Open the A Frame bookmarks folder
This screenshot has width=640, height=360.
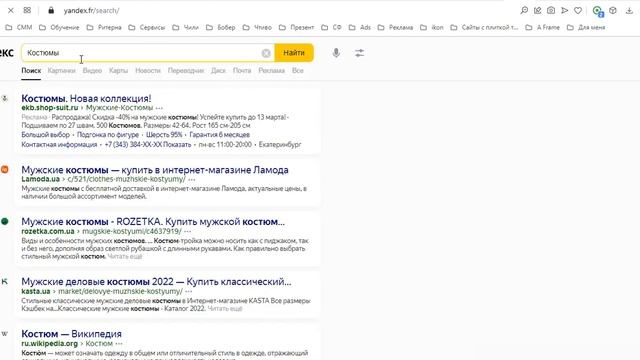click(x=543, y=27)
